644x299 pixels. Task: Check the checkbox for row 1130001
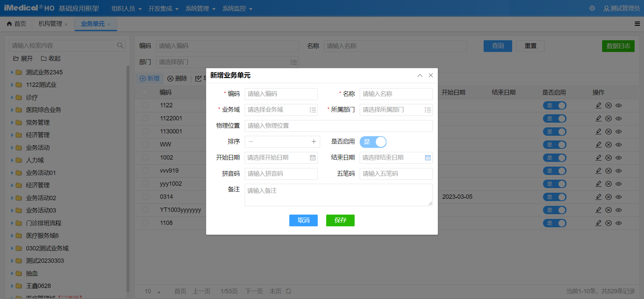pyautogui.click(x=145, y=131)
